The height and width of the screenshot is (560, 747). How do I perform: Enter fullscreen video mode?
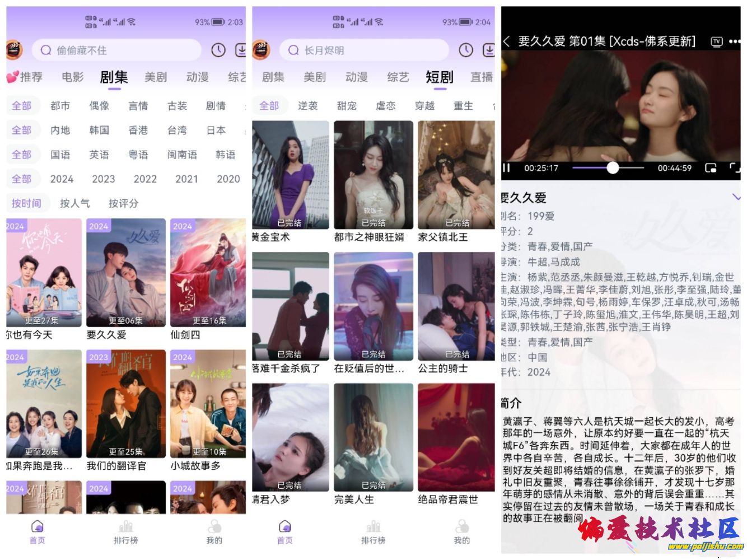[734, 167]
